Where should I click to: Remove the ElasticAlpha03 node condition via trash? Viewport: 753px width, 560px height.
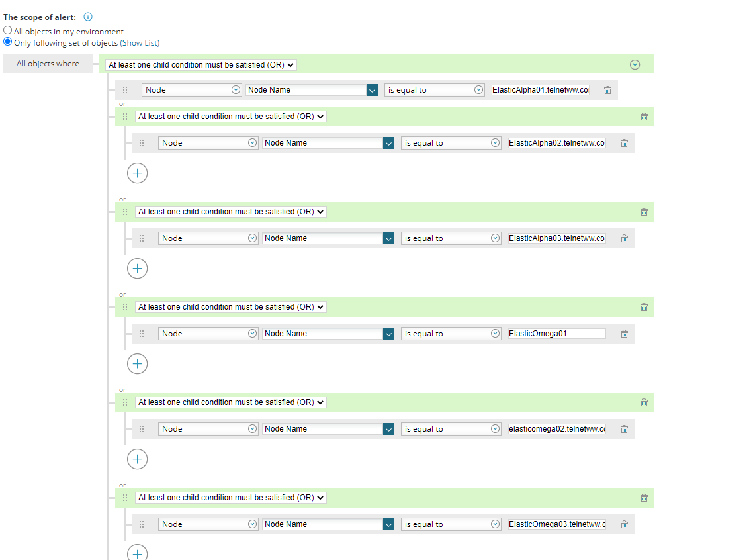[624, 238]
